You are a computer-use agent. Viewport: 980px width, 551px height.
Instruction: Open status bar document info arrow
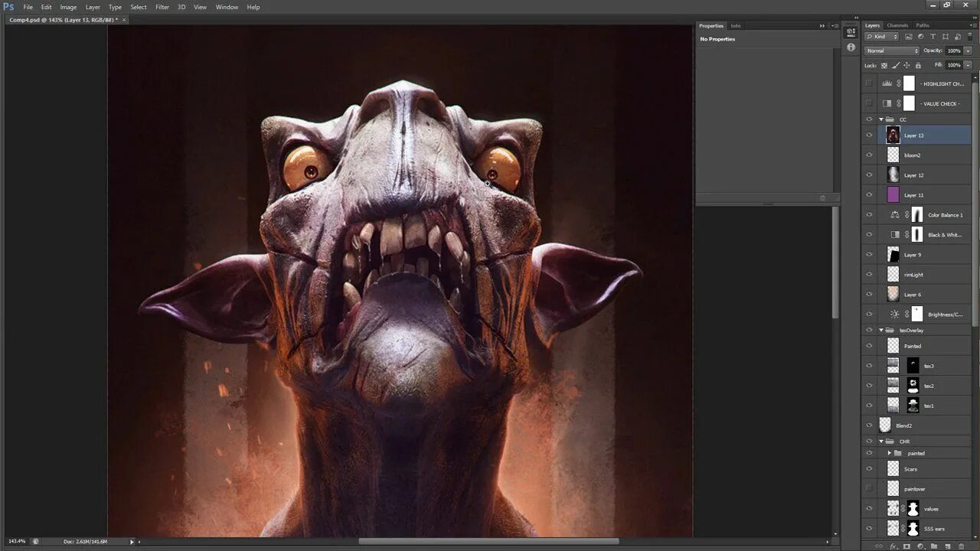[132, 541]
